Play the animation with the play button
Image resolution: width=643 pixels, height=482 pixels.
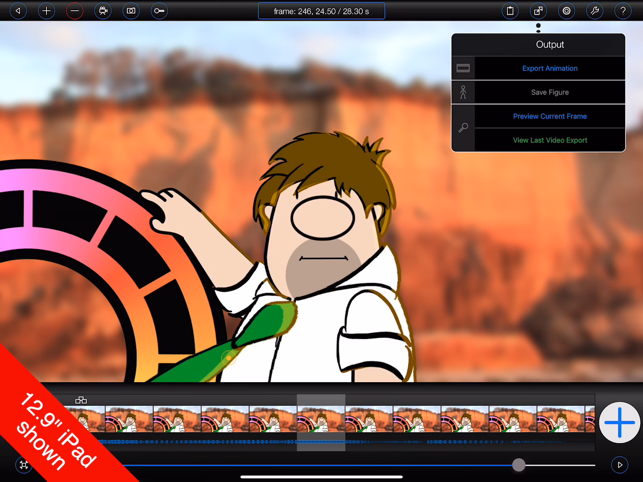tap(620, 465)
